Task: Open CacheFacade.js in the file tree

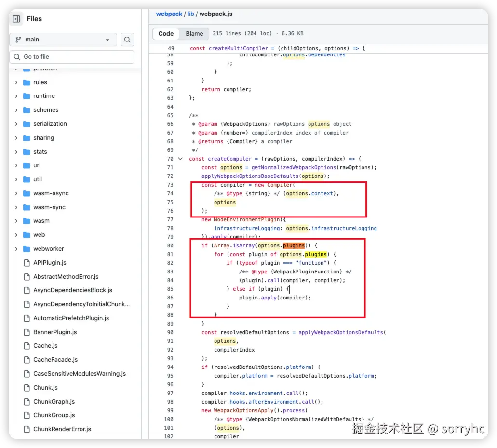Action: point(55,360)
